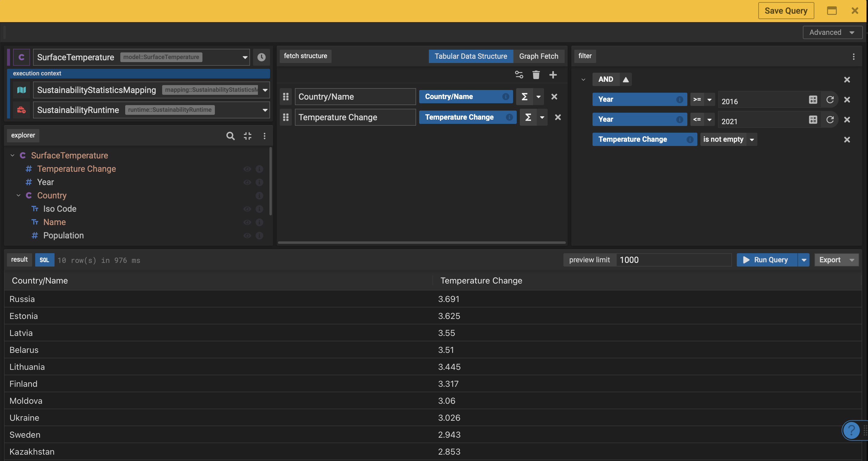The image size is (868, 461).
Task: Open the 'is not empty' operator dropdown
Action: tap(752, 139)
